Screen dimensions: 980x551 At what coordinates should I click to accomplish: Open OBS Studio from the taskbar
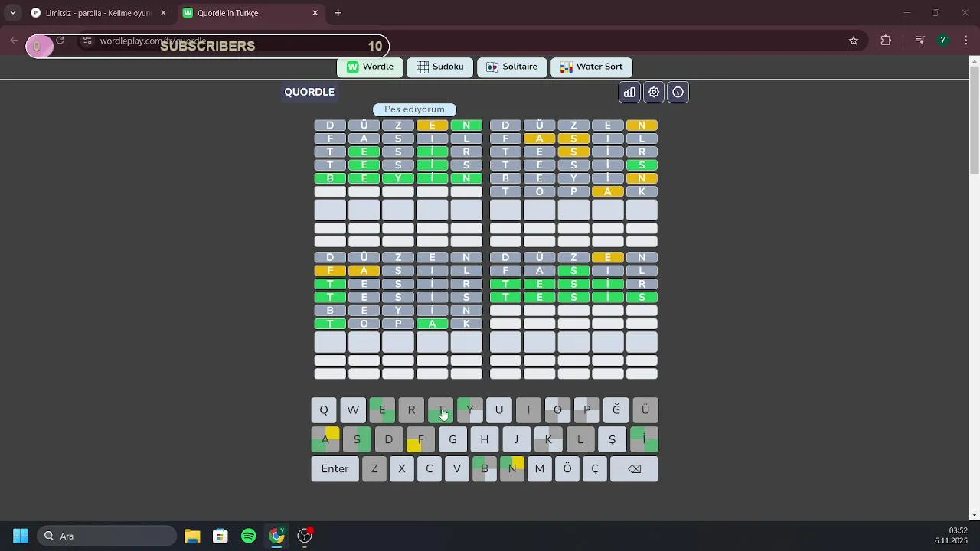coord(305,536)
